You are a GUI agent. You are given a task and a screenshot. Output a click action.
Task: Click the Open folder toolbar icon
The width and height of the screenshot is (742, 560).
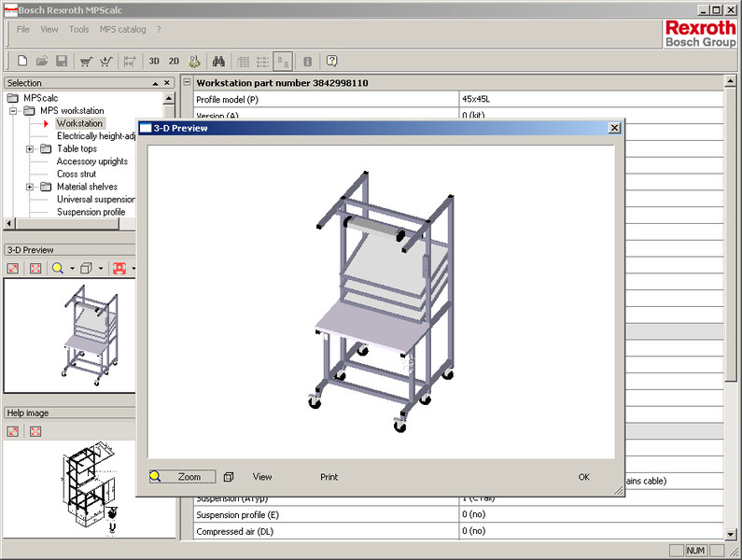41,62
